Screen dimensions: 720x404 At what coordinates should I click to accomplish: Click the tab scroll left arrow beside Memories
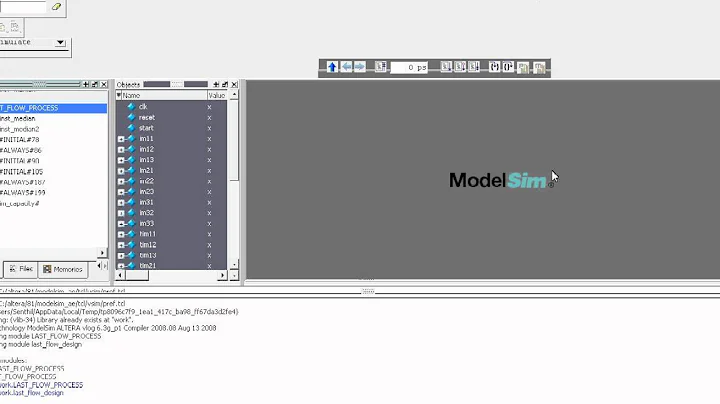tap(99, 266)
